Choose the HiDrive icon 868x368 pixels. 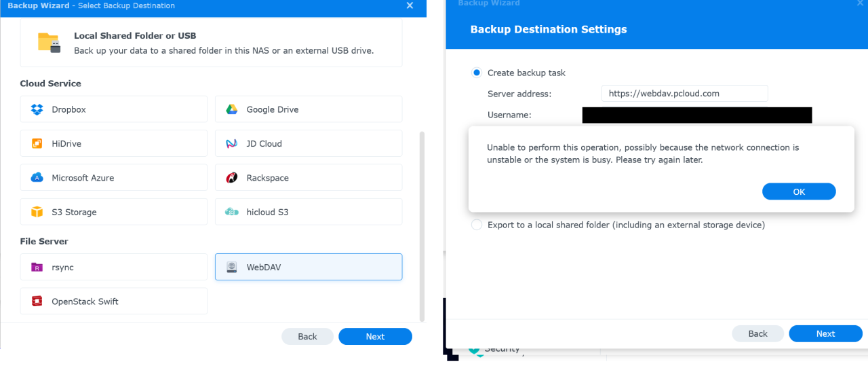(37, 144)
